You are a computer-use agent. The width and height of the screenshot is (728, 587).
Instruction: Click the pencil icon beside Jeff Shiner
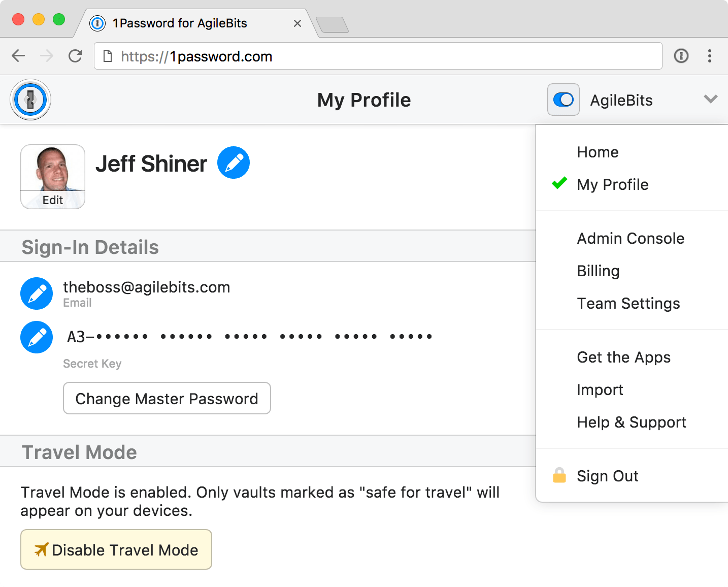tap(234, 162)
